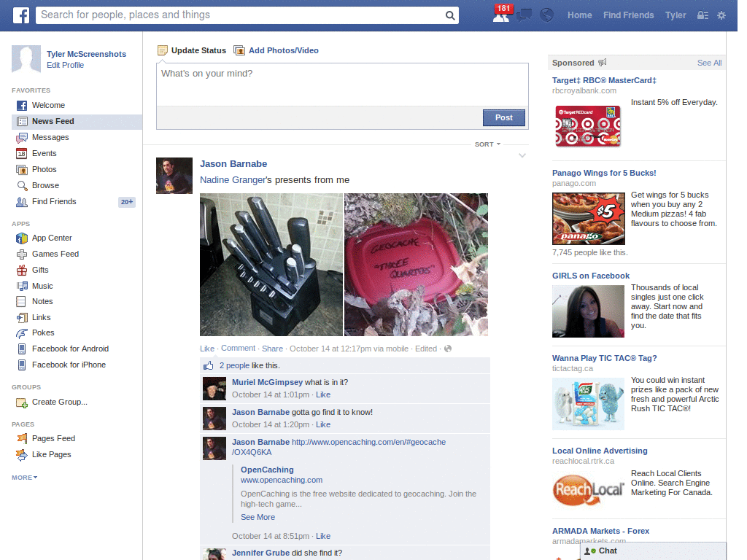
Task: Click the Sponsored megaphone icon
Action: (602, 63)
